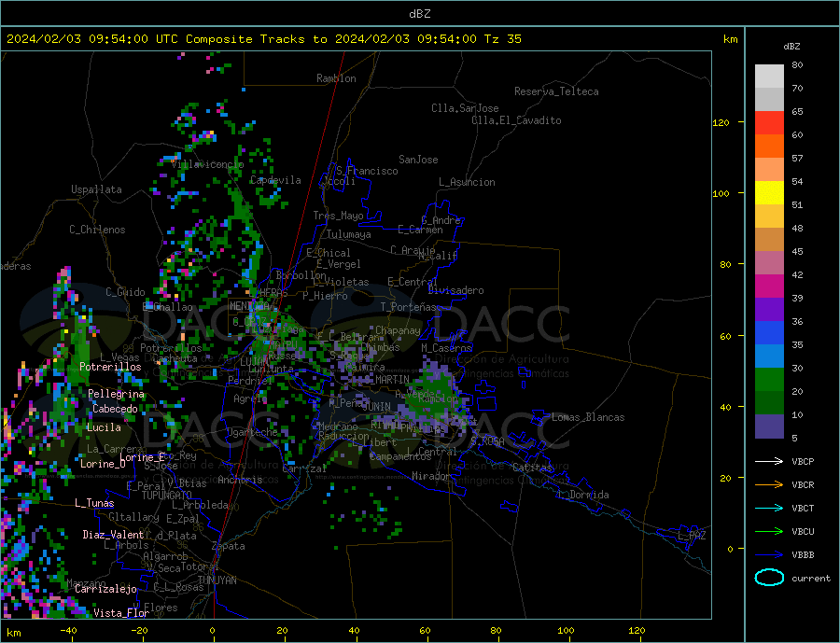
Task: Click the 'L_Dormida' map label
Action: coord(584,495)
